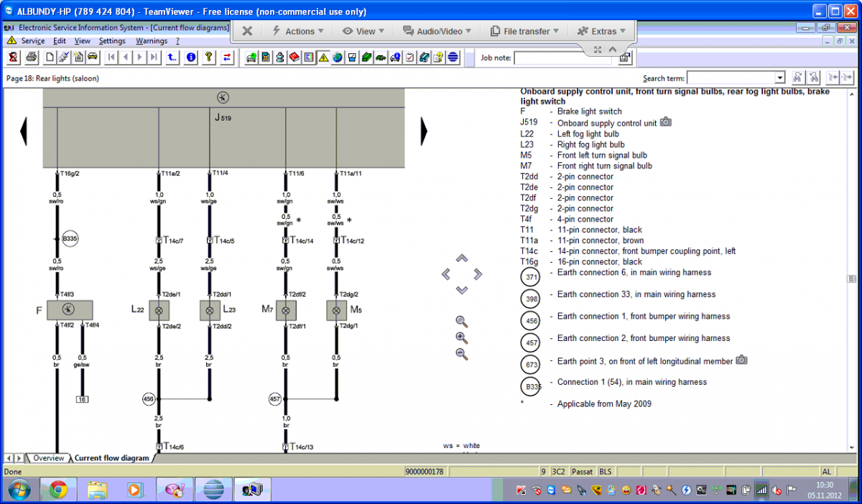Go to the first page of diagrams
This screenshot has width=862, height=504.
pyautogui.click(x=111, y=57)
